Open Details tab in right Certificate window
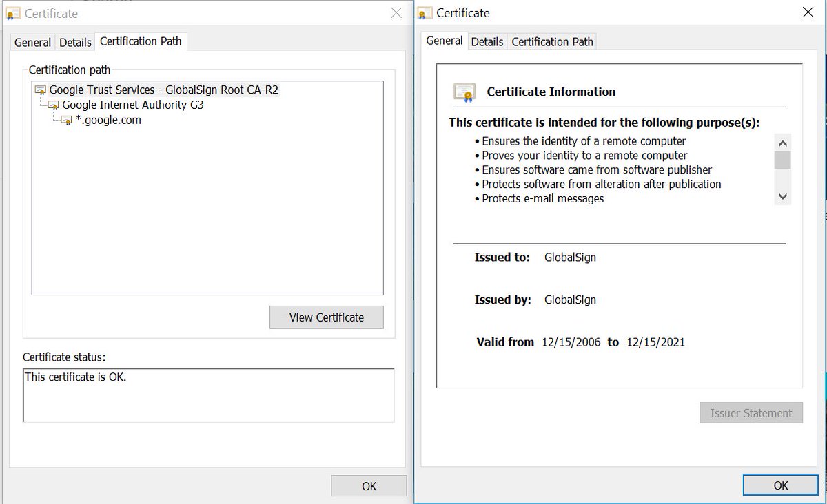 (x=487, y=42)
